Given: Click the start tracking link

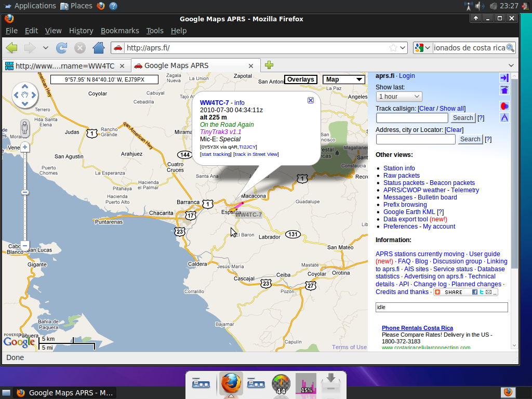Looking at the screenshot, I should (216, 154).
